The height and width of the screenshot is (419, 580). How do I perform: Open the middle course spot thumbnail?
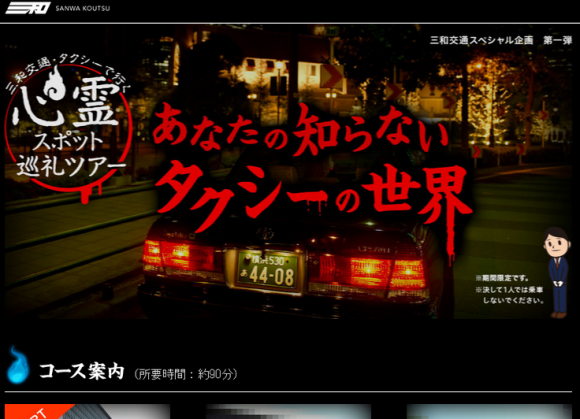pos(289,411)
